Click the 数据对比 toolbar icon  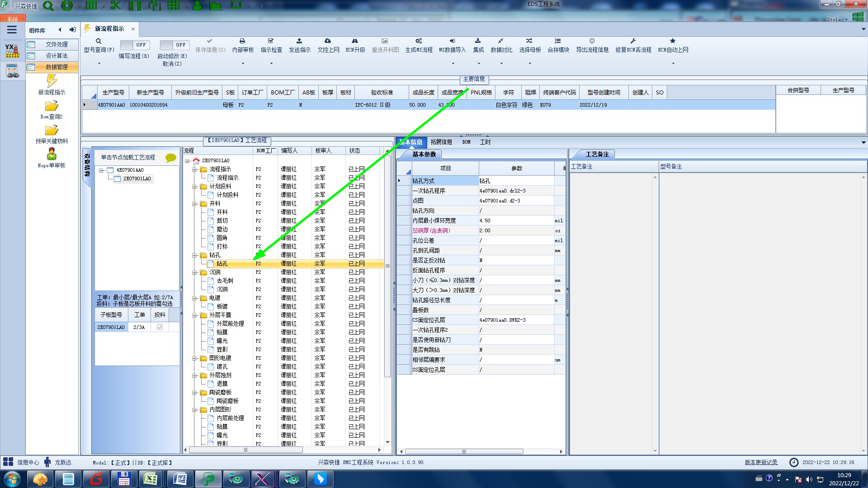click(x=501, y=41)
